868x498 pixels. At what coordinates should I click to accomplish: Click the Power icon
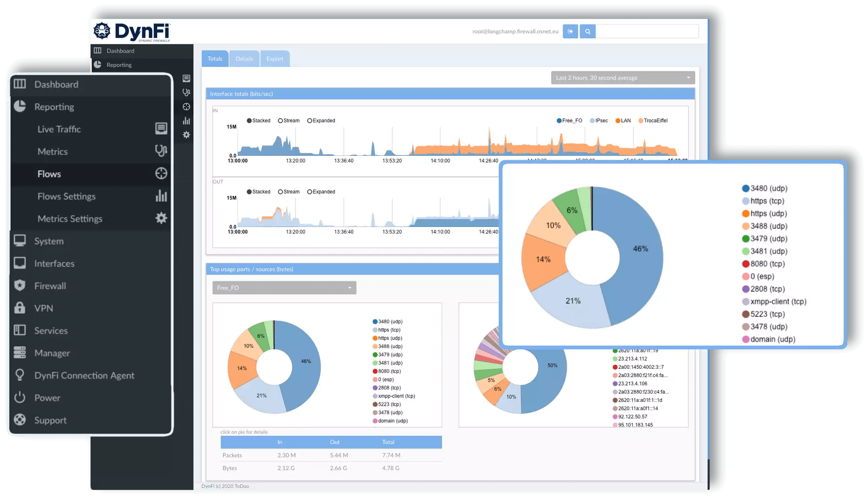coord(20,398)
